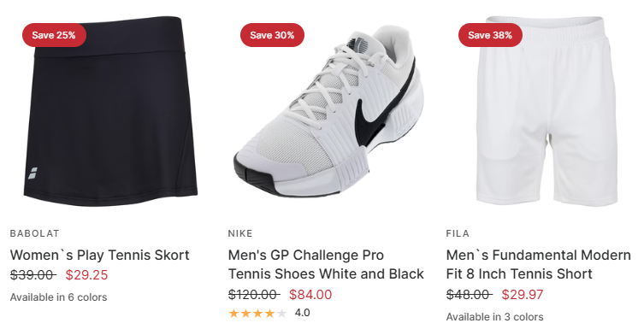This screenshot has height=329, width=644.
Task: Click the star rating icons
Action: pos(257,314)
